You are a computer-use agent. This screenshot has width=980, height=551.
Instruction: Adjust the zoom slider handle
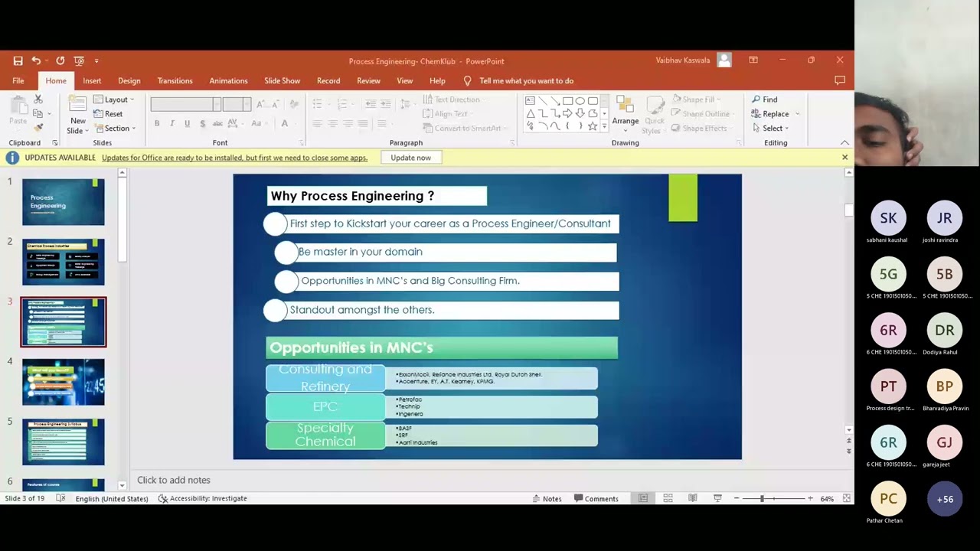click(x=762, y=498)
